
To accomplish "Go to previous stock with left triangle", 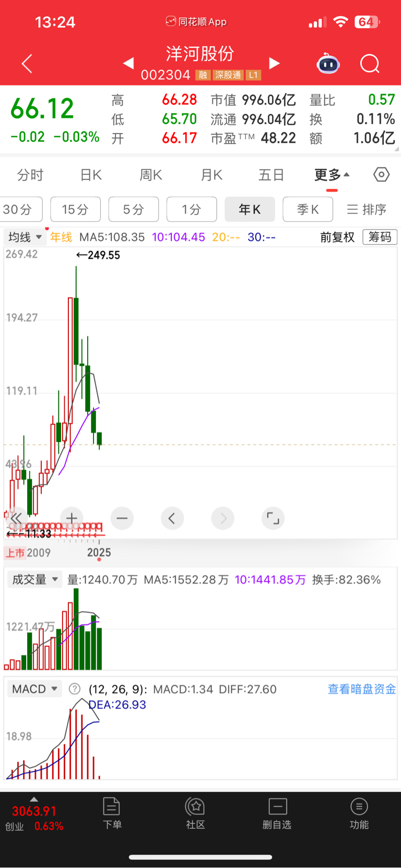I will [128, 63].
